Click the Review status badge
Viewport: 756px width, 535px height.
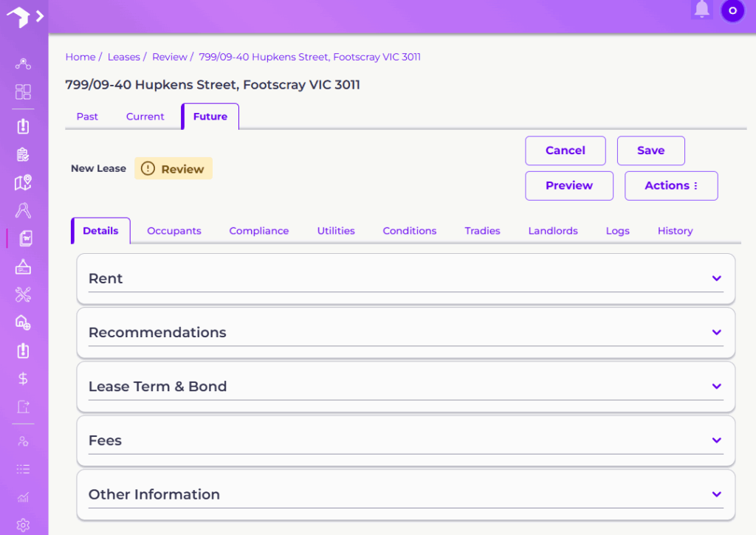click(173, 169)
